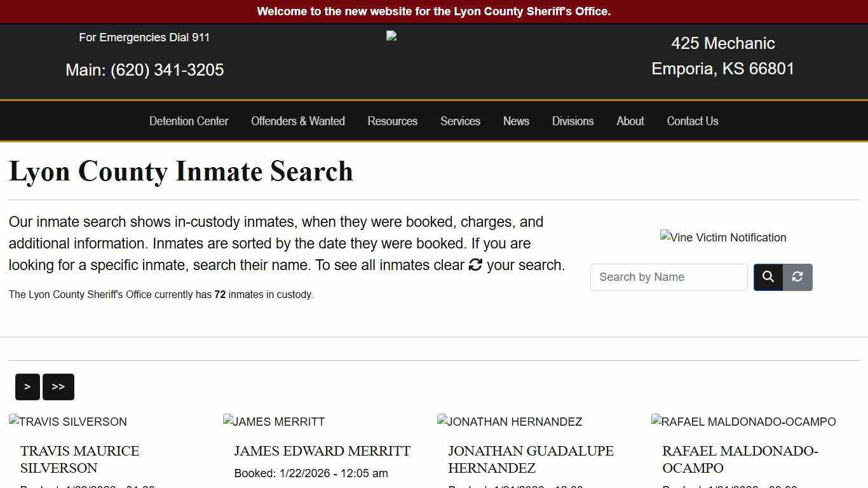Viewport: 868px width, 488px height.
Task: Click the Lyon County site logo placeholder
Action: pos(391,36)
